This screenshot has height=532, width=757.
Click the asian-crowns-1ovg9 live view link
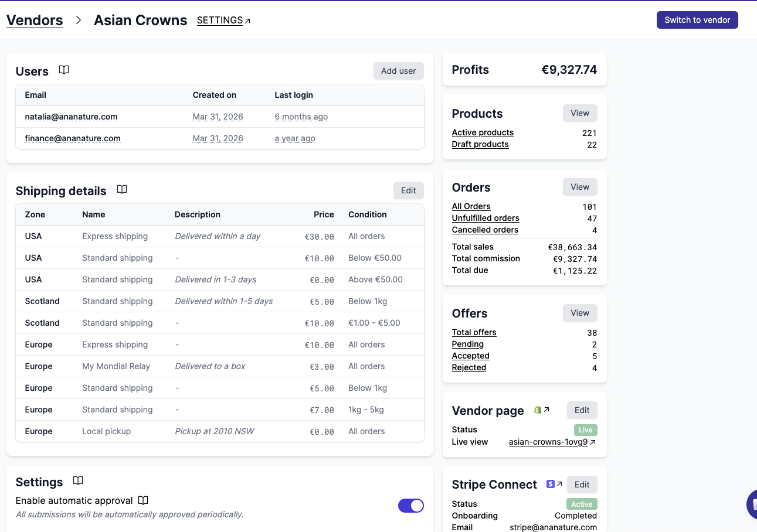tap(549, 441)
